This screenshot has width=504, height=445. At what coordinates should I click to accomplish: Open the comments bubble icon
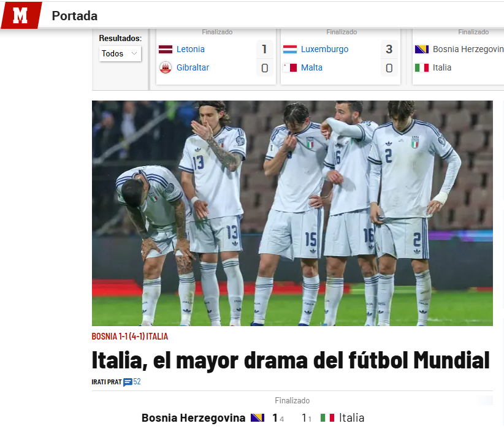click(128, 382)
